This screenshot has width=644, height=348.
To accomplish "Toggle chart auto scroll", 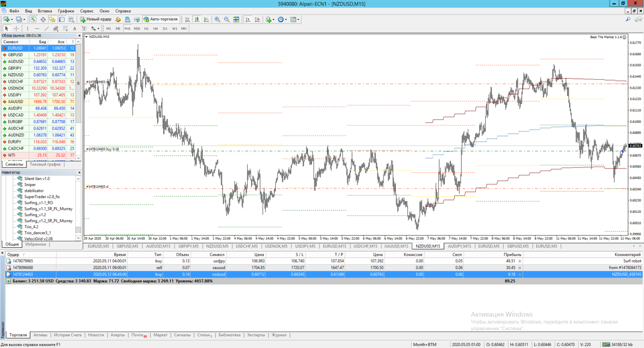I will (x=248, y=19).
